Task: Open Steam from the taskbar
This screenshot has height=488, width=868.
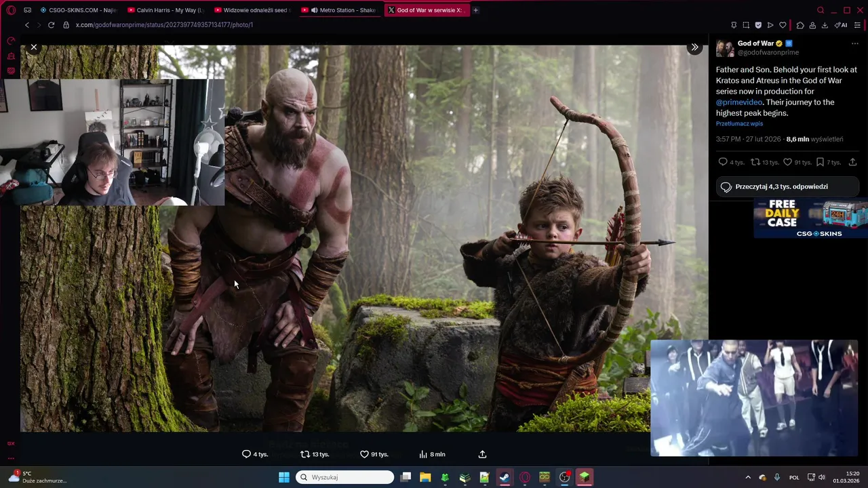Action: click(x=505, y=477)
